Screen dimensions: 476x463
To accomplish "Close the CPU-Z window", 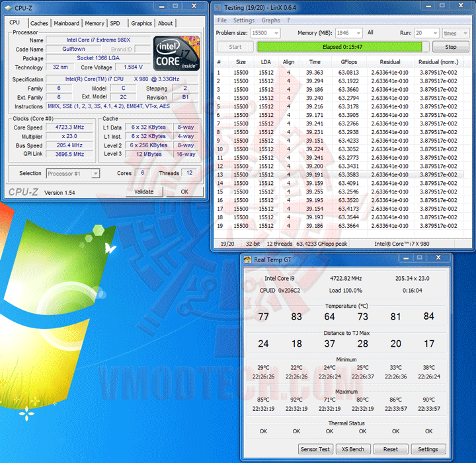I will tap(194, 6).
